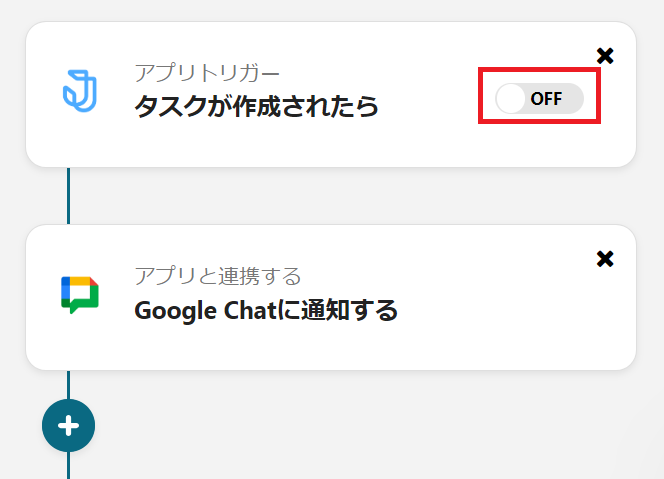Open the Google Chatに通知する action settings
664x479 pixels.
pyautogui.click(x=266, y=310)
